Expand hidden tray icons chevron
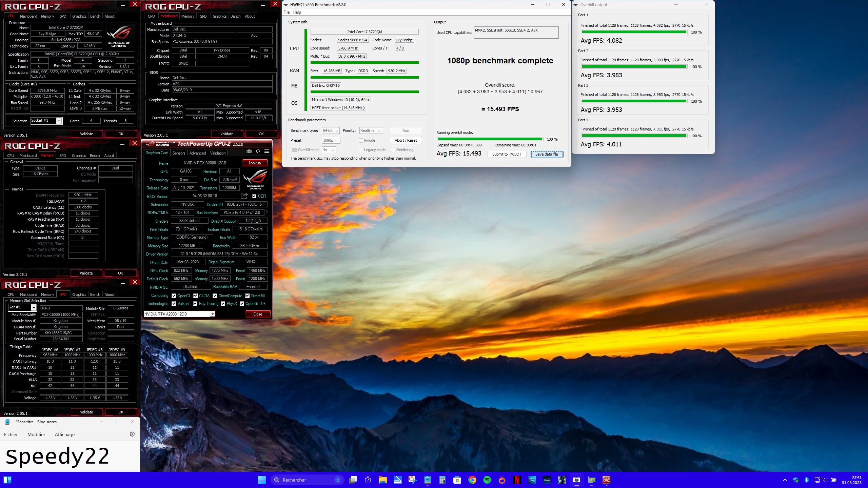The width and height of the screenshot is (868, 488). (785, 480)
